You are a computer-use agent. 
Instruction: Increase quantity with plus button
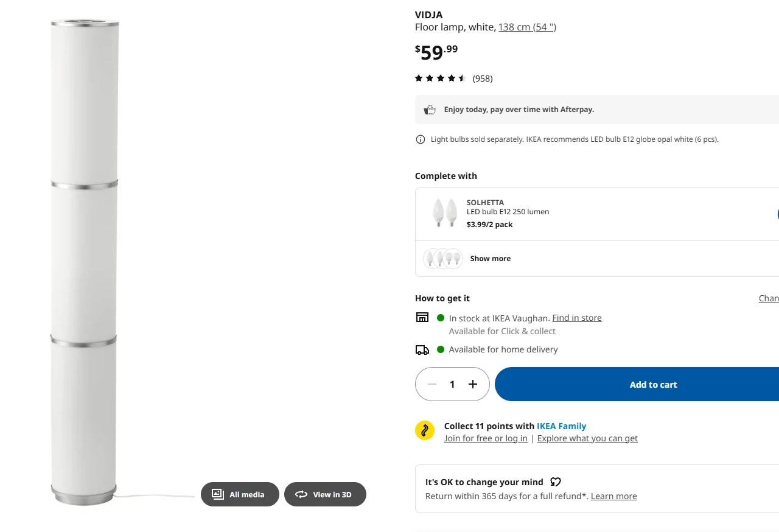click(473, 384)
